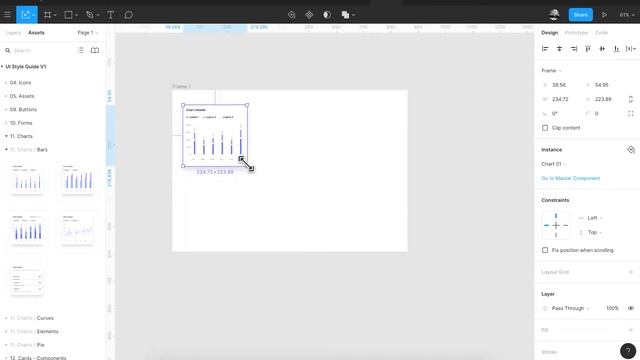This screenshot has width=640, height=360.
Task: Click the X position field
Action: click(x=559, y=85)
